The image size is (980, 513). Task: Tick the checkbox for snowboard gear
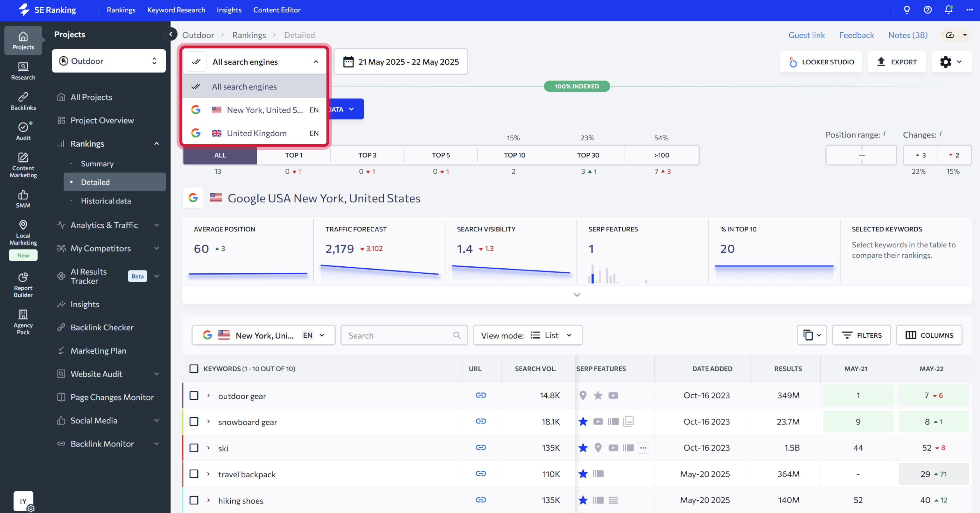pos(194,422)
